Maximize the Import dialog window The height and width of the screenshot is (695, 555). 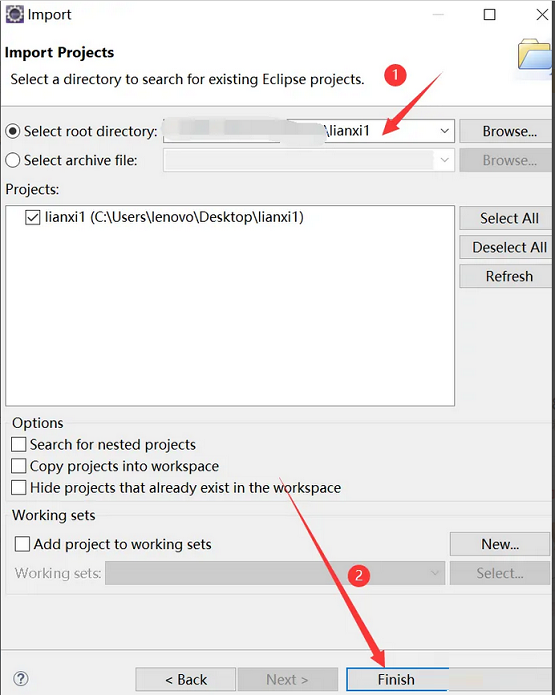pyautogui.click(x=489, y=15)
